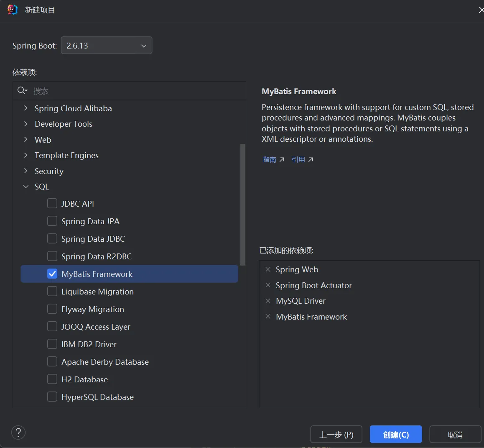
Task: Remove MyBatis Framework via X icon
Action: point(268,317)
